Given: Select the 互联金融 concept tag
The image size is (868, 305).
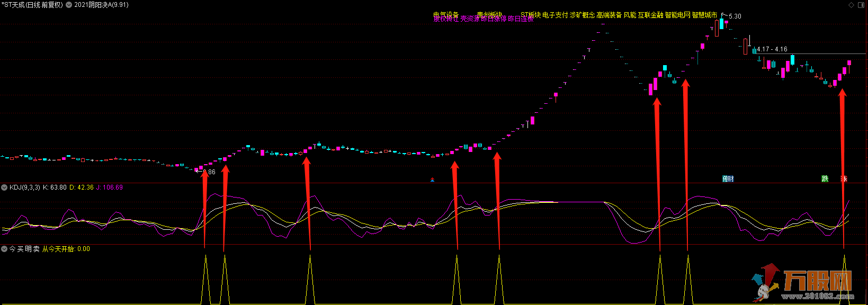Looking at the screenshot, I should [650, 15].
